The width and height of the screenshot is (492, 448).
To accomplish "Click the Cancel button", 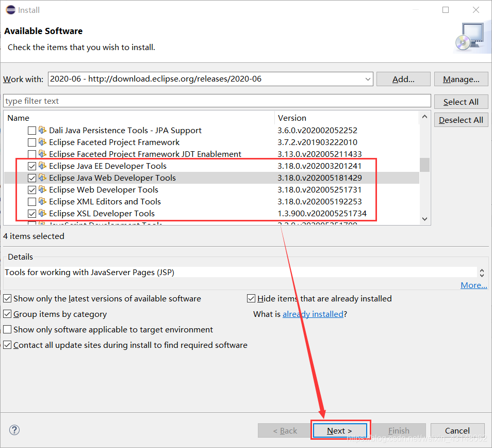I will 457,430.
